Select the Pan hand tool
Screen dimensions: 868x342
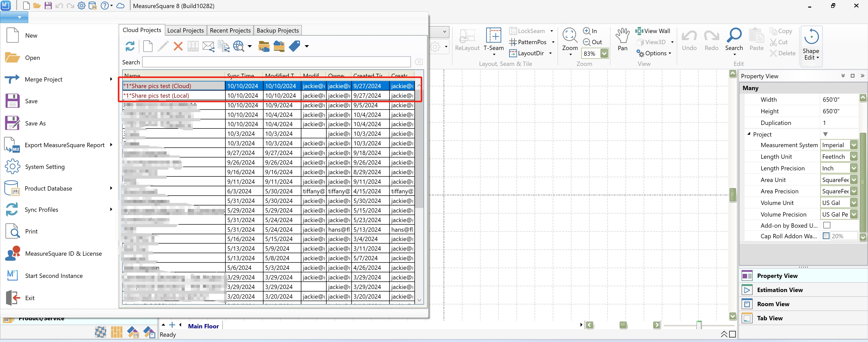tap(622, 36)
